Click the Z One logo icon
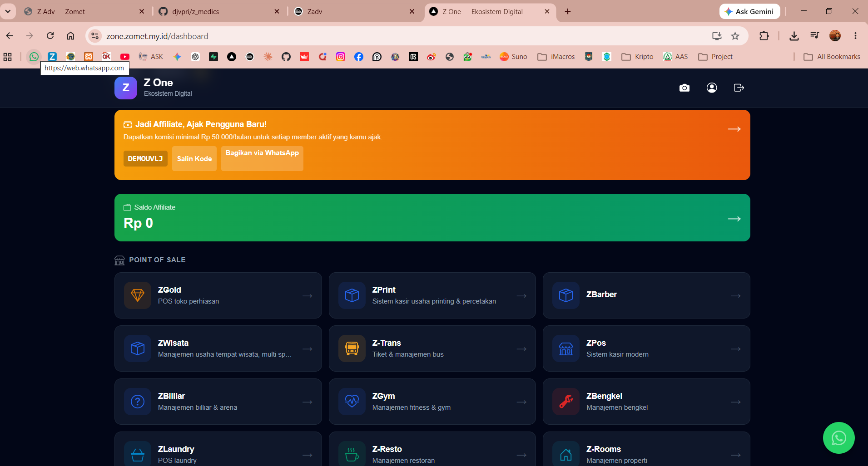Screen dimensions: 868x466 pos(126,88)
